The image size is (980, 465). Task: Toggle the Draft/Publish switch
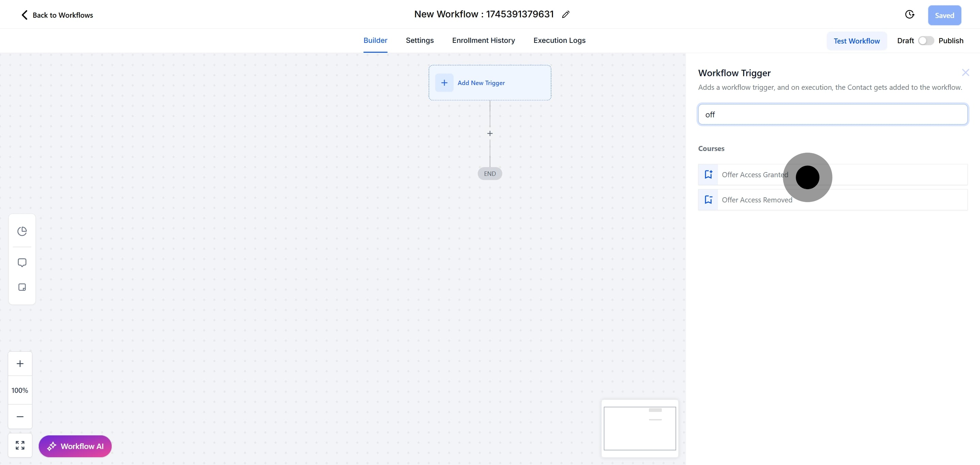pyautogui.click(x=926, y=41)
